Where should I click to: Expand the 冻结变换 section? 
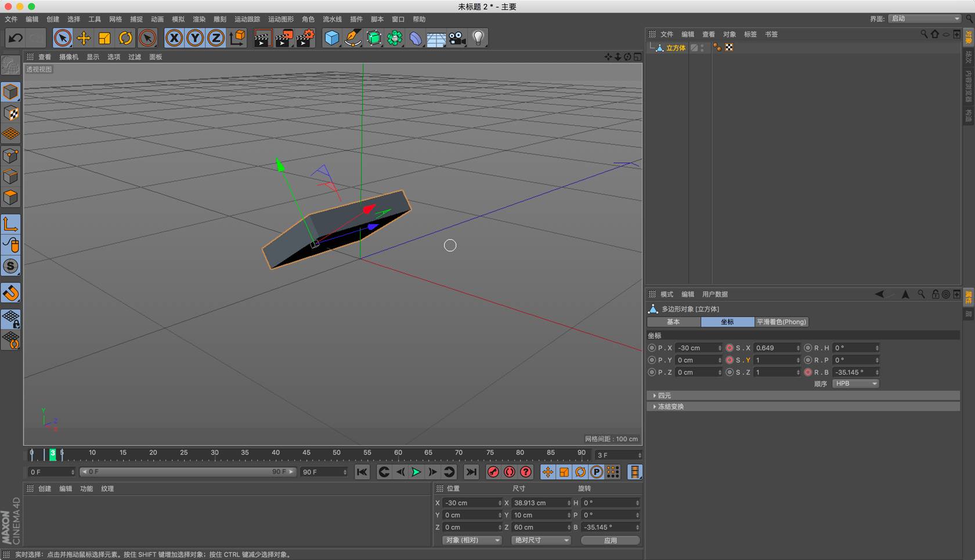803,406
